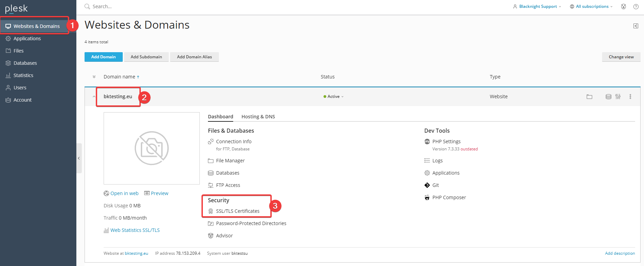The image size is (644, 266).
Task: Open the Active status dropdown
Action: (334, 97)
